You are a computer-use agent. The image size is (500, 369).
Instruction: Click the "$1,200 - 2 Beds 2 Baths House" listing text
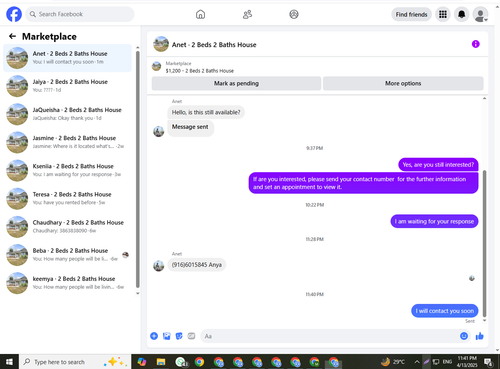click(x=200, y=71)
